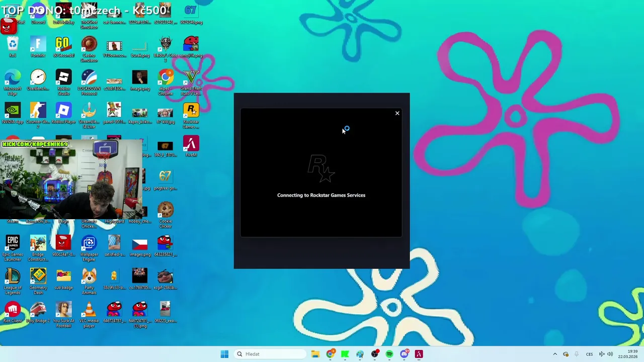Screen dimensions: 644x362
Task: Select the LOCKDOWN Protocol desktop shortcut
Action: (89, 82)
